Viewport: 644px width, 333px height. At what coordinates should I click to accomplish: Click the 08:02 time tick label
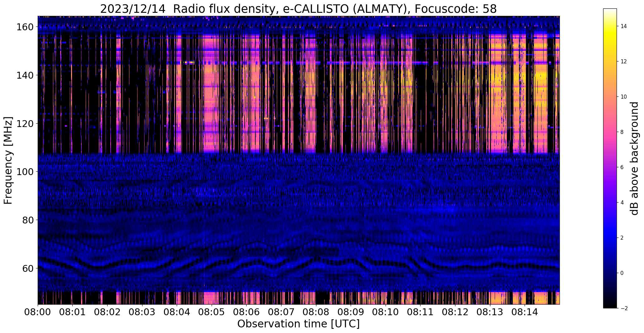pyautogui.click(x=108, y=312)
